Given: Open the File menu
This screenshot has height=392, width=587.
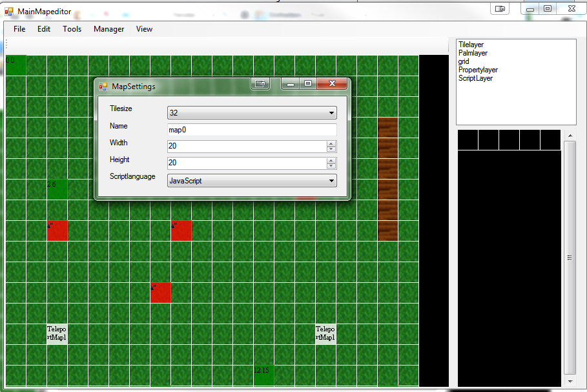Looking at the screenshot, I should 19,29.
